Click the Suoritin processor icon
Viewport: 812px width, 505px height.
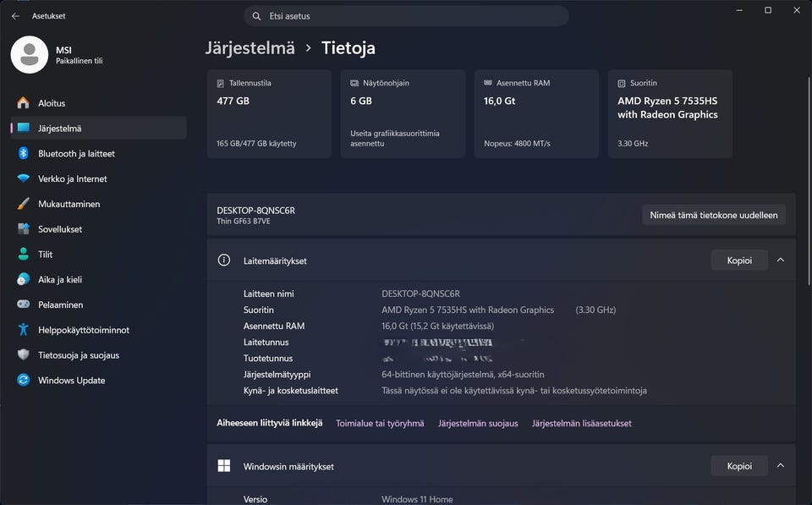pyautogui.click(x=622, y=84)
